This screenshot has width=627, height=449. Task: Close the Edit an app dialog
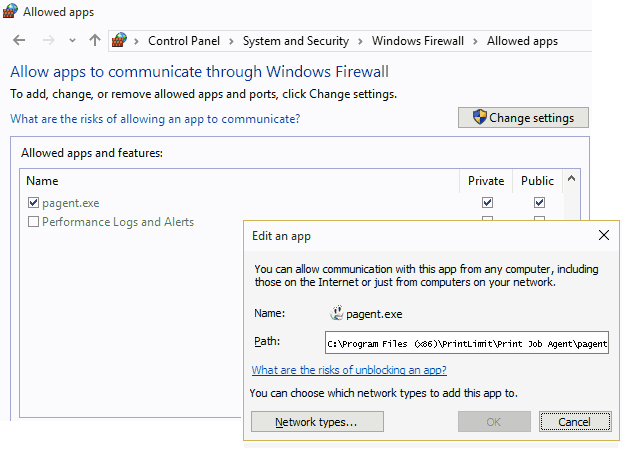point(604,235)
